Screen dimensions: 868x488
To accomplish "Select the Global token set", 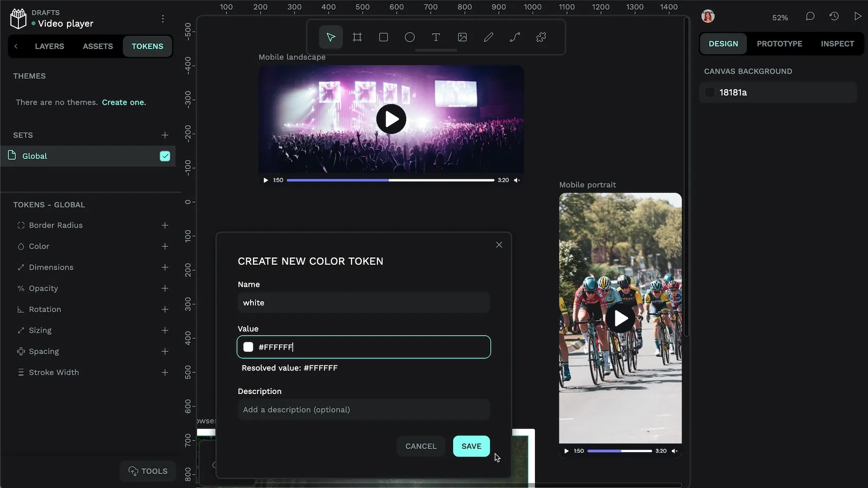I will 88,156.
